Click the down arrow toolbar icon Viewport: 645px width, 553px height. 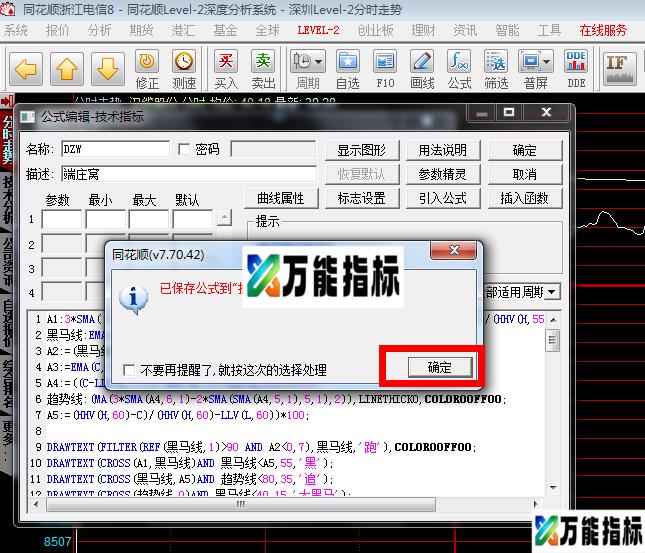pos(108,69)
